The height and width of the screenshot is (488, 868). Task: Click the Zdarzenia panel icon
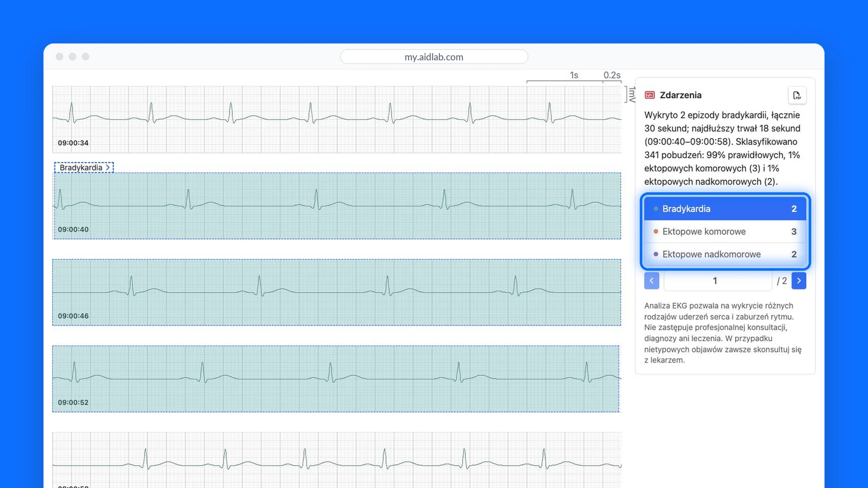650,95
